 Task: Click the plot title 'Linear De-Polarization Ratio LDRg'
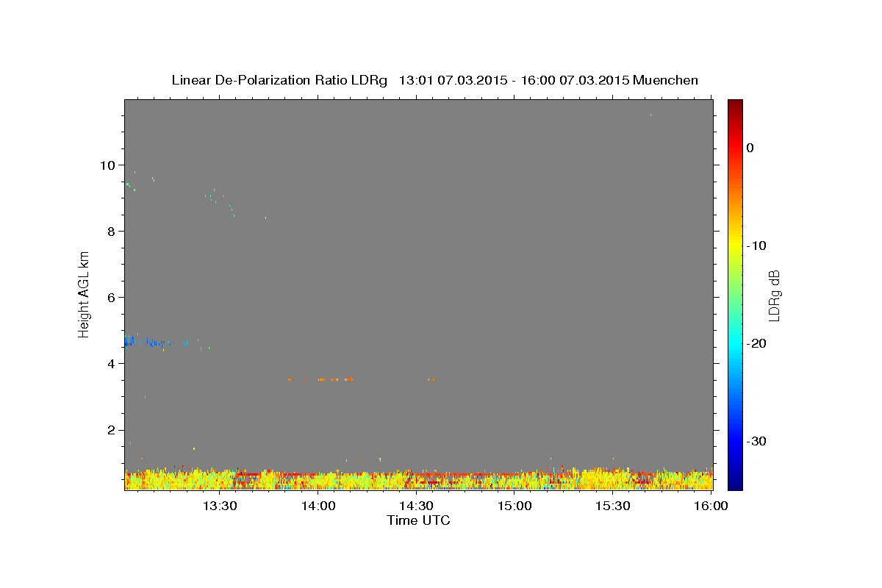[x=279, y=80]
